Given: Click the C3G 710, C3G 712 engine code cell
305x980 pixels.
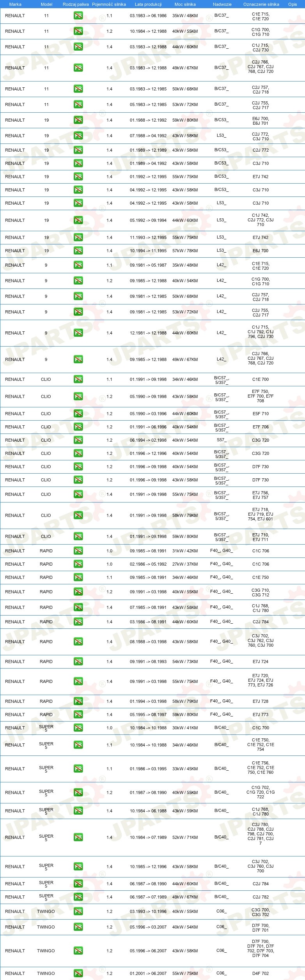Looking at the screenshot, I should click(x=261, y=593).
